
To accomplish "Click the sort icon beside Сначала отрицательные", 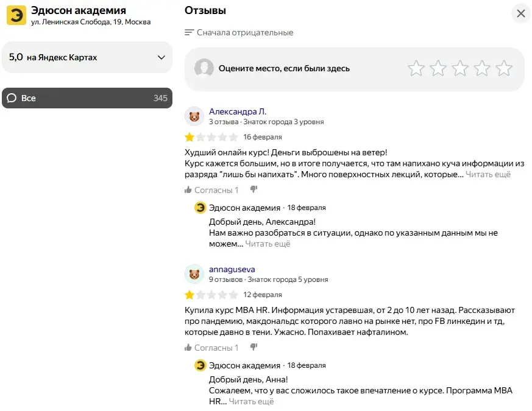I will point(189,32).
